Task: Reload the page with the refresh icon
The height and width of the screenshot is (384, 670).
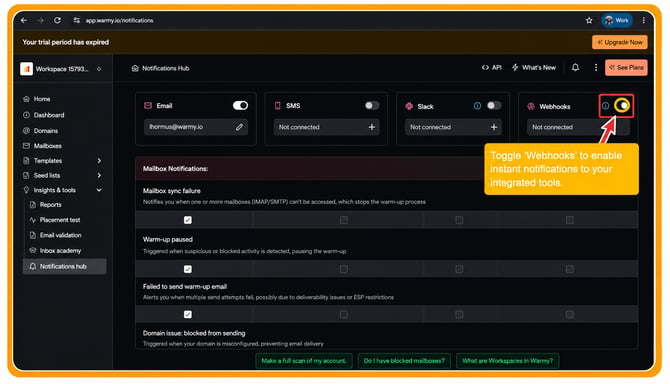Action: click(57, 20)
